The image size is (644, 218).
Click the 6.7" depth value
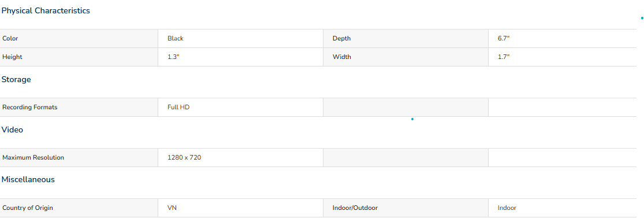tap(504, 39)
